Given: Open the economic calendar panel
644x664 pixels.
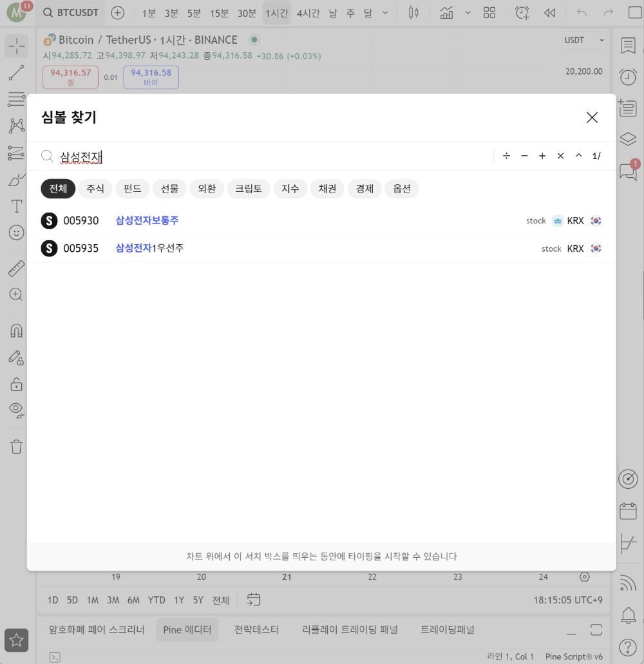Looking at the screenshot, I should point(628,511).
